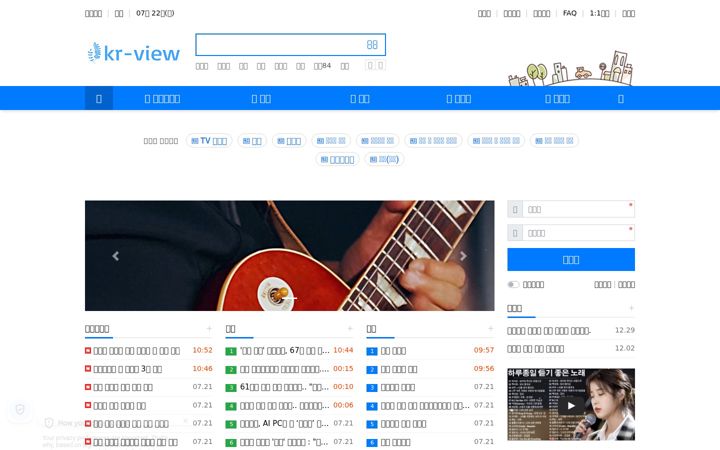Screen dimensions: 720x450
Task: Expand the blue-numbered list section with plus icon
Action: 490,329
